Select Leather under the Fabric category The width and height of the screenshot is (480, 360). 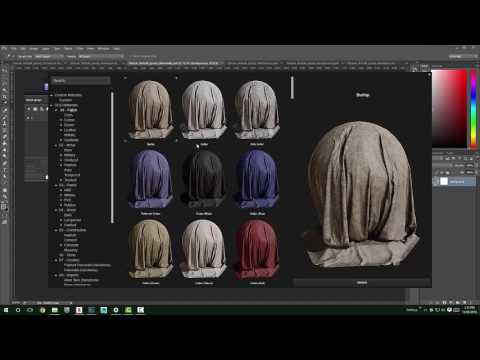click(70, 130)
